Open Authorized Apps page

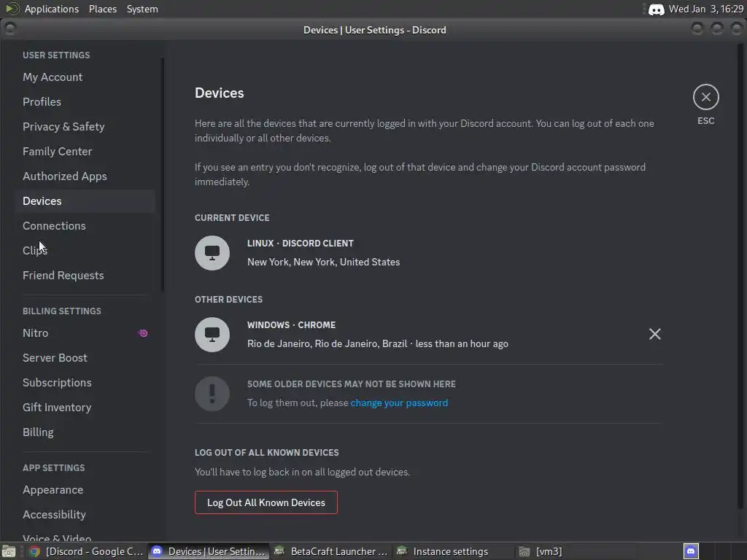pos(85,176)
